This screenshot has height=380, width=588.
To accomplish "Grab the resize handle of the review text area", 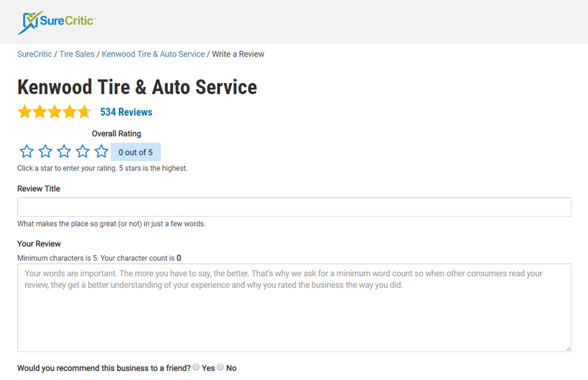I will tap(568, 348).
